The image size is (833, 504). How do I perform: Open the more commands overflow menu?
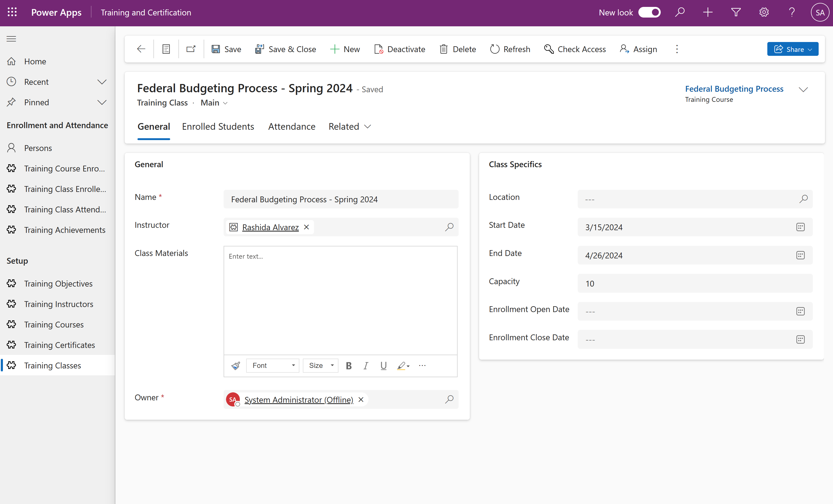point(676,49)
